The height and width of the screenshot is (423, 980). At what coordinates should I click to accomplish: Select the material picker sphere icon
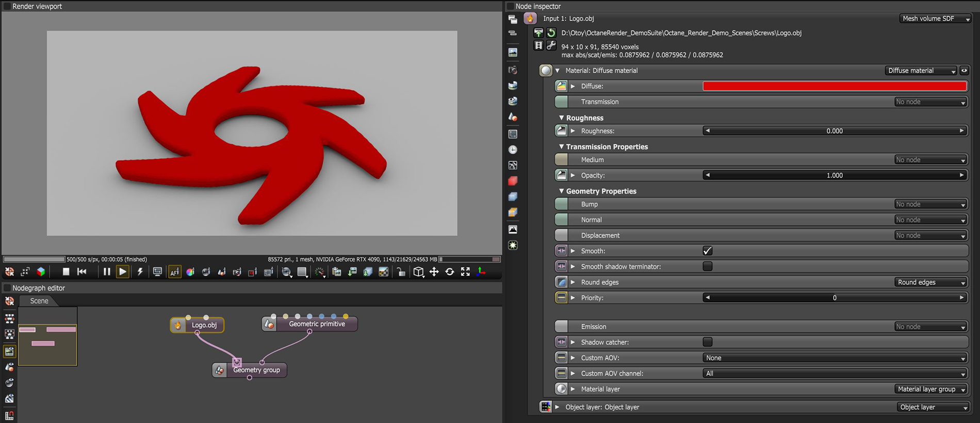click(206, 272)
